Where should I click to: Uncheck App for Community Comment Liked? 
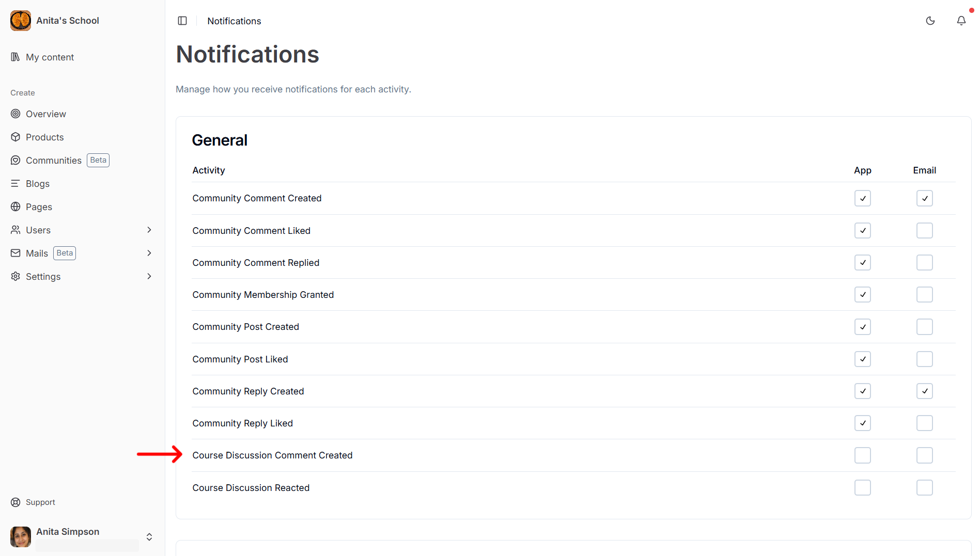coord(863,230)
